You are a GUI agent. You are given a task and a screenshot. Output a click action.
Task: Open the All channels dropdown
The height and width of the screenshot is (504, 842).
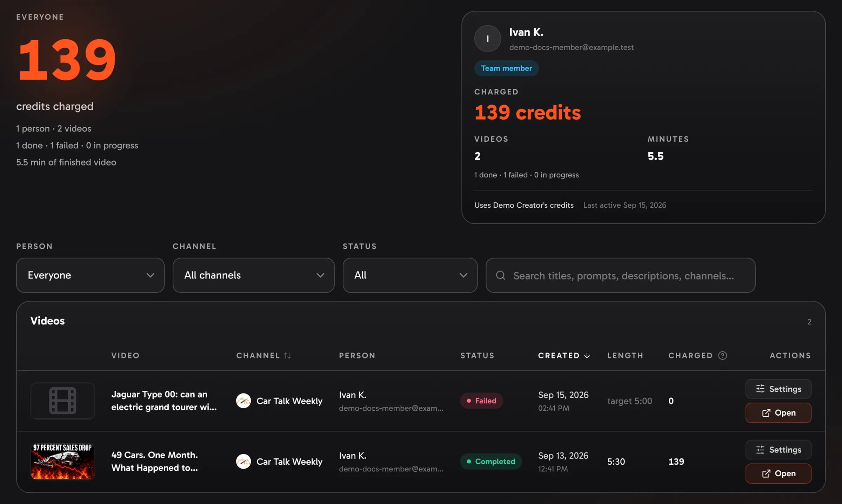[x=253, y=275]
